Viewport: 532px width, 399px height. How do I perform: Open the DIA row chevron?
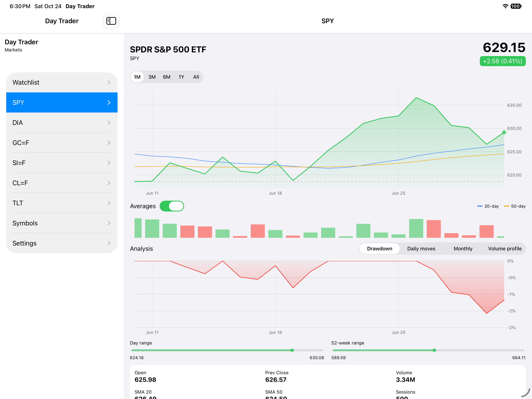[x=109, y=123]
